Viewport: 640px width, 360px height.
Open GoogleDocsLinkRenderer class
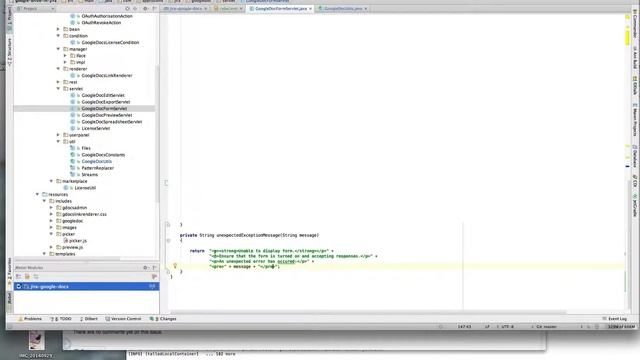tap(107, 76)
